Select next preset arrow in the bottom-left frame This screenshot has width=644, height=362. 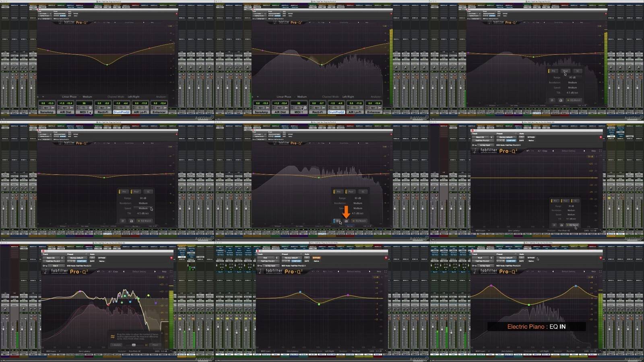155,271
